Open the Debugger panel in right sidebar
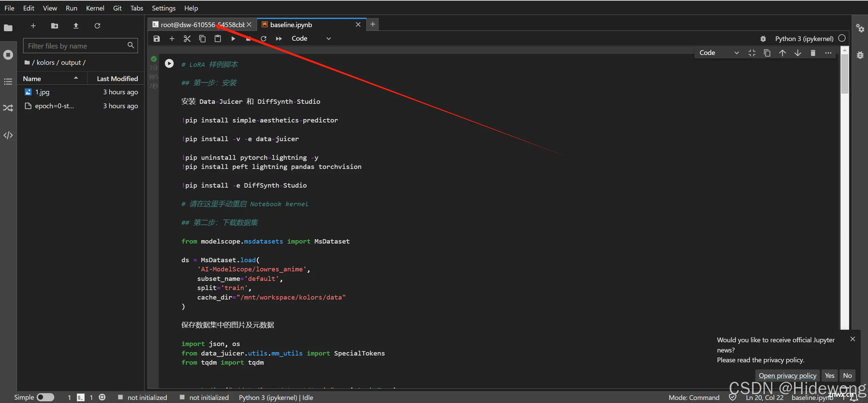 (860, 55)
